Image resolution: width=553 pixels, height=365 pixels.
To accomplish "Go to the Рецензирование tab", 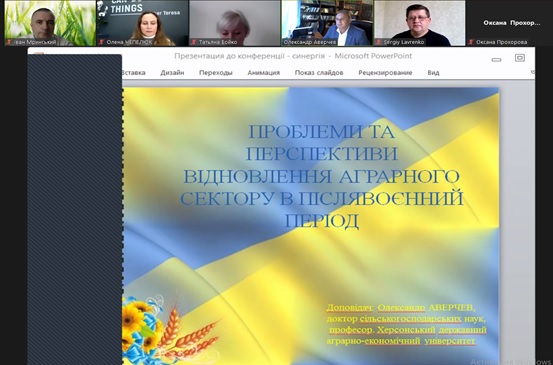I will click(x=385, y=73).
